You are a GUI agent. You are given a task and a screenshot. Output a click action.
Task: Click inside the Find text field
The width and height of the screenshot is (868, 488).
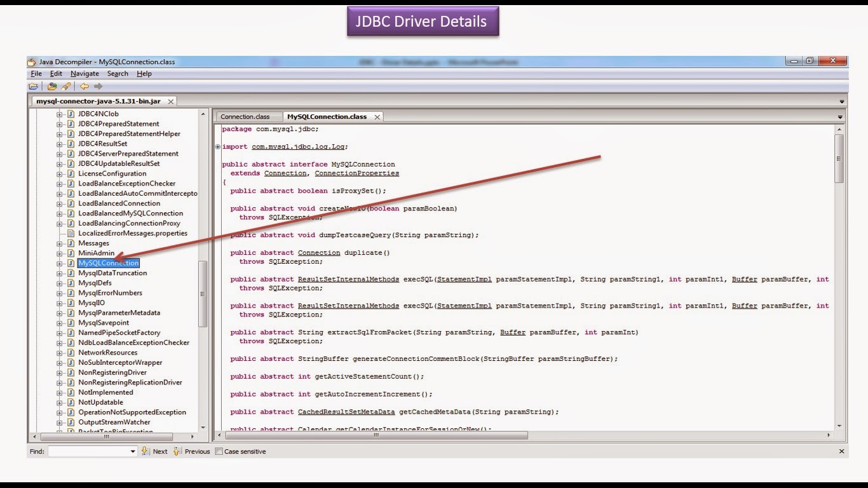click(88, 451)
